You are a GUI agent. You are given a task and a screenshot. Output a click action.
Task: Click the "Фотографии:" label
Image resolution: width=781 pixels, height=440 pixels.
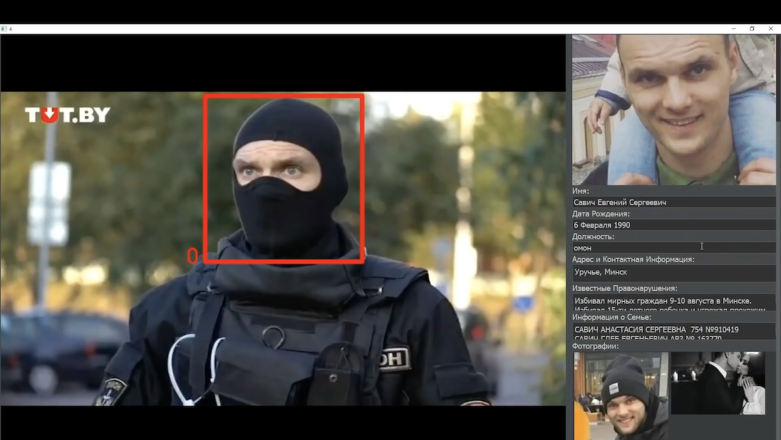click(595, 346)
